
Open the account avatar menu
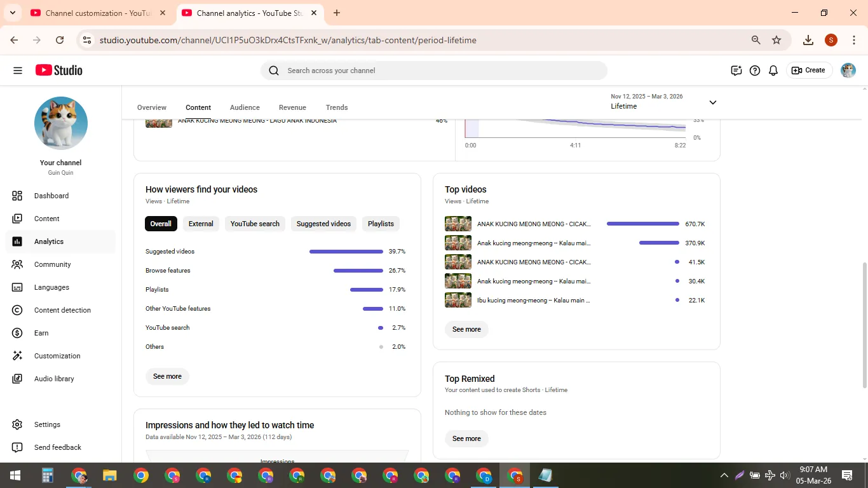[848, 71]
